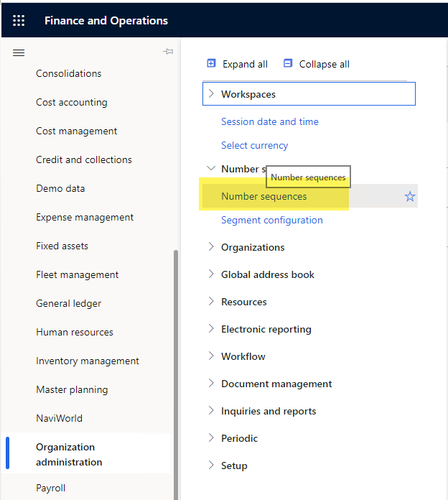Open the Select currency link
Viewport: 448px width, 500px height.
click(255, 145)
